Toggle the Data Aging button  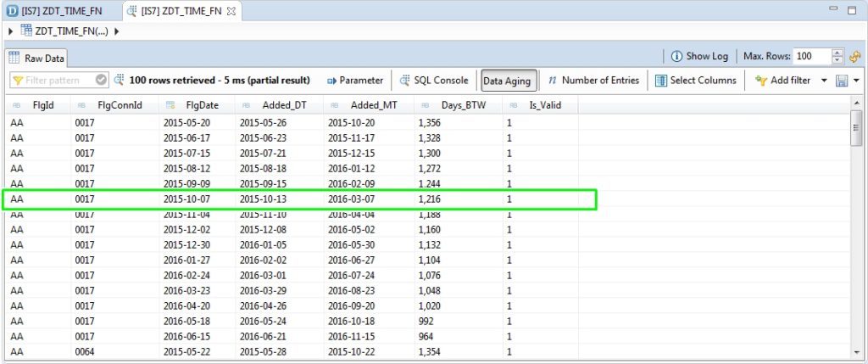[507, 81]
